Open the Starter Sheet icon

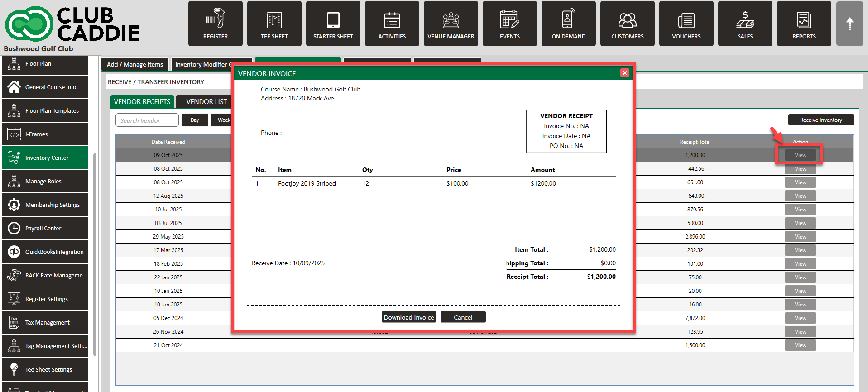pyautogui.click(x=333, y=24)
